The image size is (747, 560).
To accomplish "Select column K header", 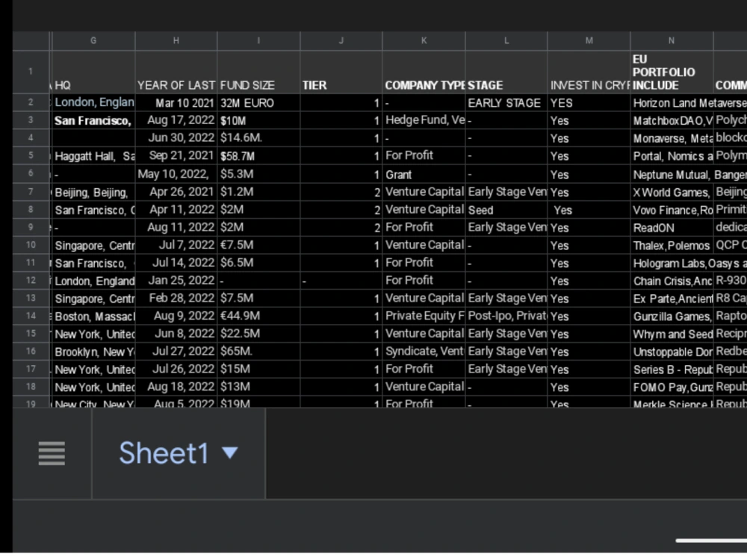I will click(424, 41).
